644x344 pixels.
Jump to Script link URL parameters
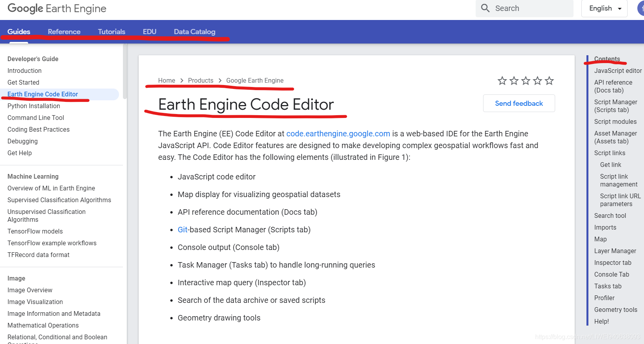click(620, 200)
